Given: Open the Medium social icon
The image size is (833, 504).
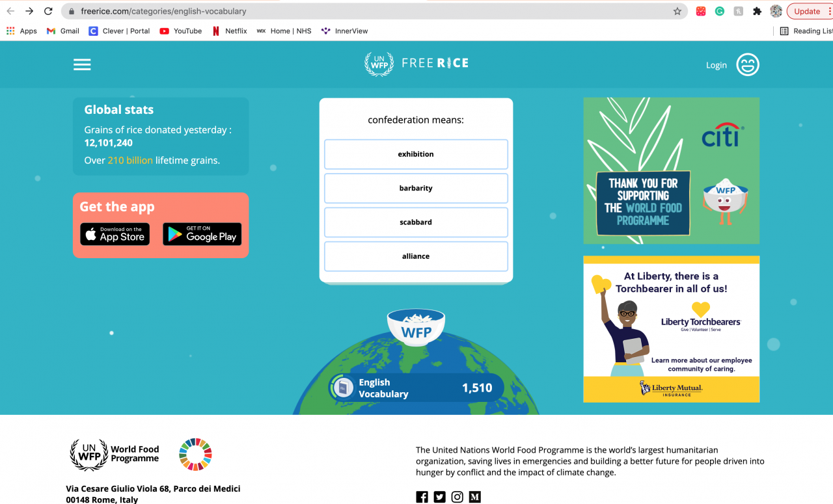Looking at the screenshot, I should click(475, 497).
